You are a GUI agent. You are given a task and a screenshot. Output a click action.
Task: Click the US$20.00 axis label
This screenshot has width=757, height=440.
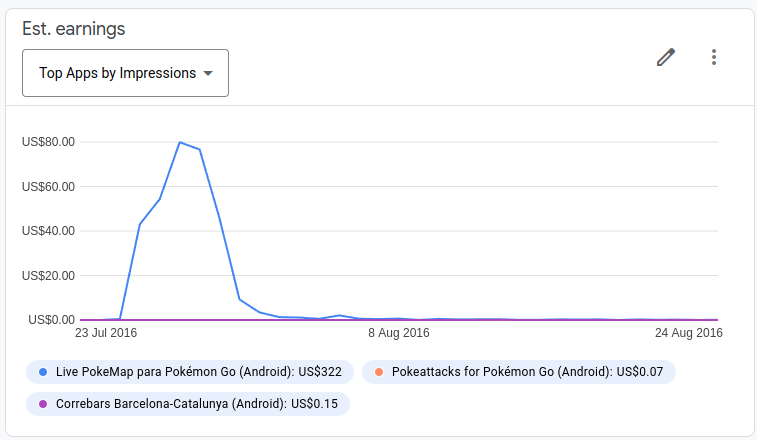[48, 275]
